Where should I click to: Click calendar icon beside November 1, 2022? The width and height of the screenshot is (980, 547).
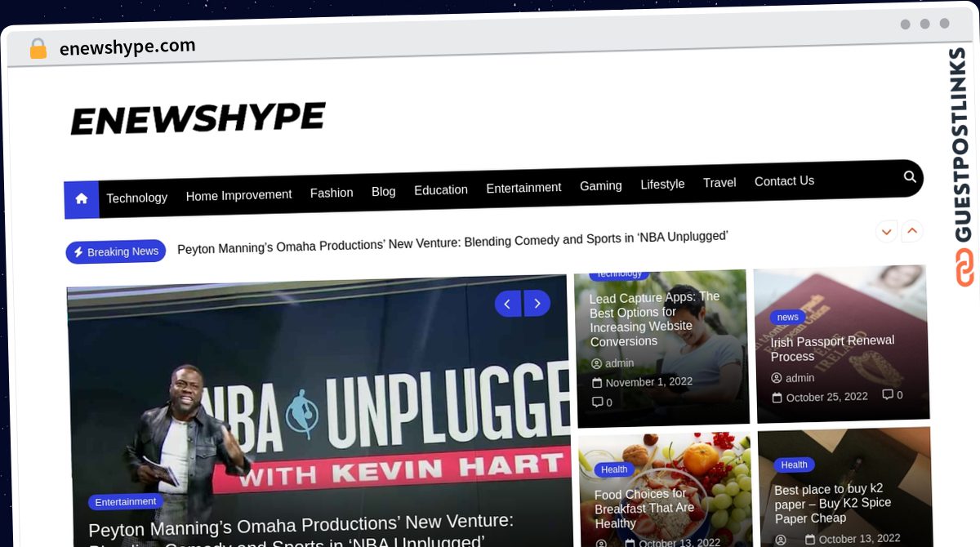click(x=597, y=383)
